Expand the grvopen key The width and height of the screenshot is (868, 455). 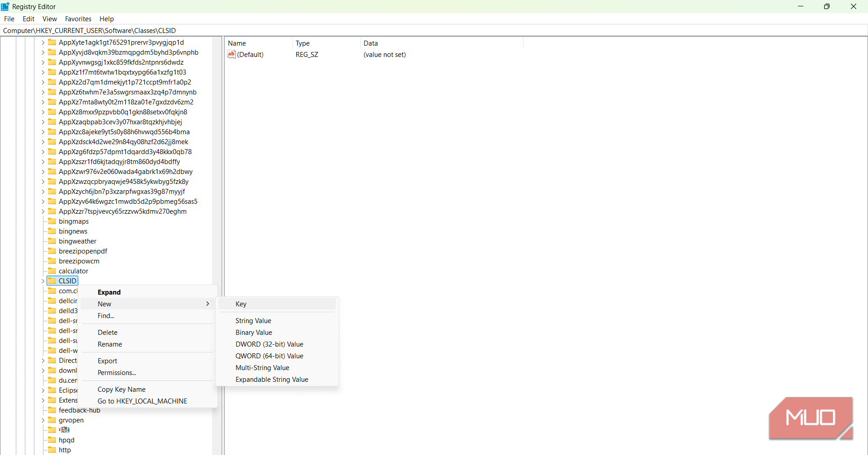pyautogui.click(x=43, y=420)
